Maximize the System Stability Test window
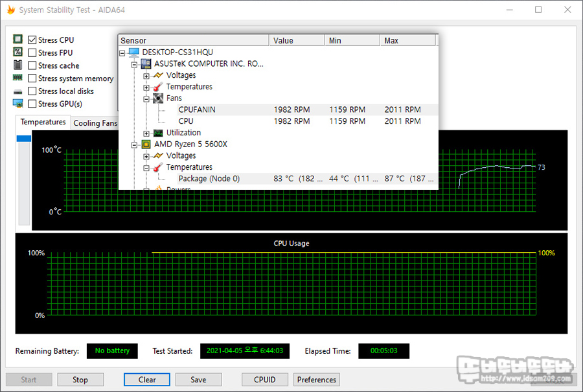This screenshot has height=392, width=583. click(538, 10)
